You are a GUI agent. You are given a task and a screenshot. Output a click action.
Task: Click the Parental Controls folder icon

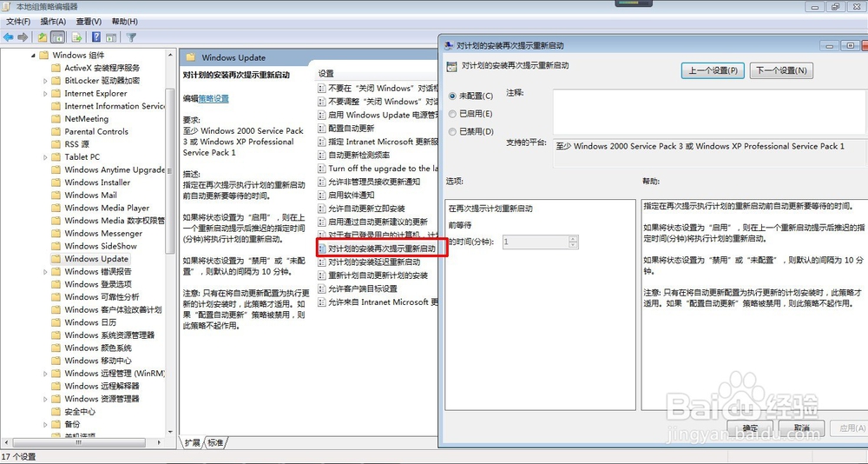(x=56, y=131)
